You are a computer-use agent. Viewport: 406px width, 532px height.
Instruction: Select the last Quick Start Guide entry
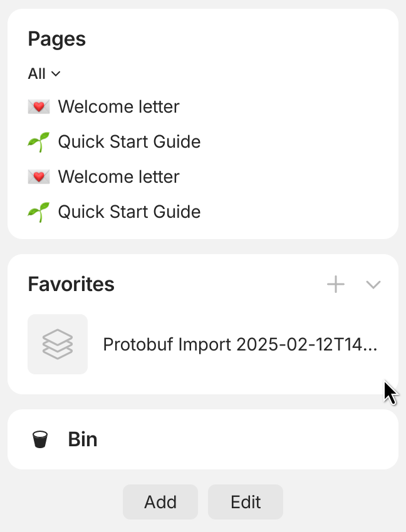pyautogui.click(x=129, y=212)
